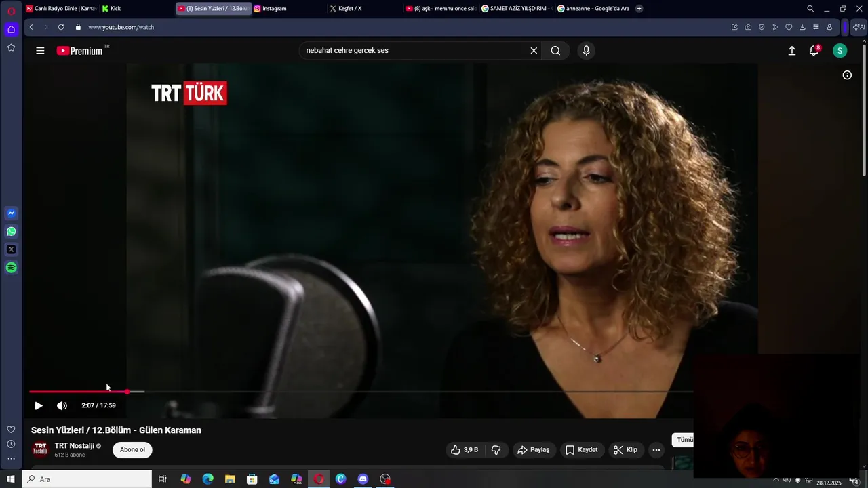Image resolution: width=868 pixels, height=488 pixels.
Task: Switch to Keşfet / X tab
Action: point(365,9)
